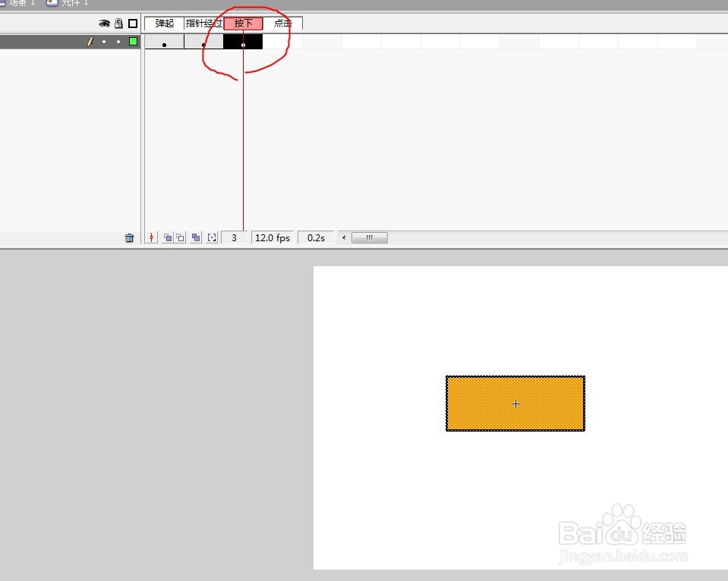This screenshot has height=581, width=728.
Task: Click the timeline scroll-left arrow
Action: click(344, 237)
